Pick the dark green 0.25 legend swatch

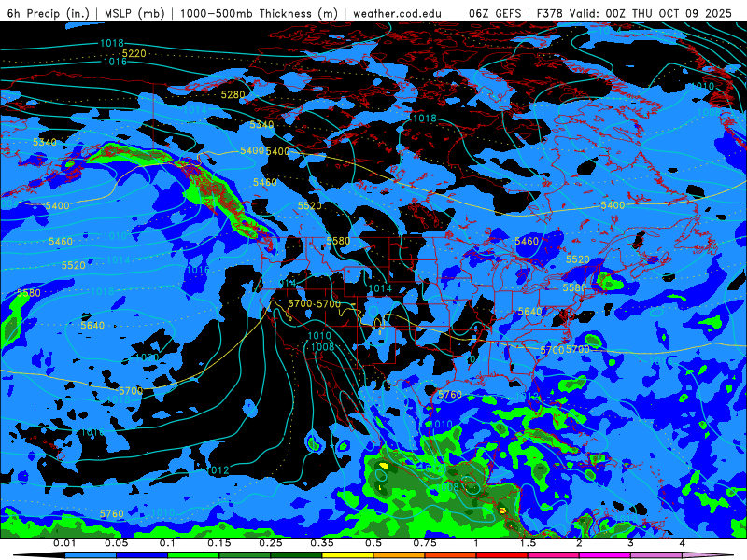click(296, 555)
